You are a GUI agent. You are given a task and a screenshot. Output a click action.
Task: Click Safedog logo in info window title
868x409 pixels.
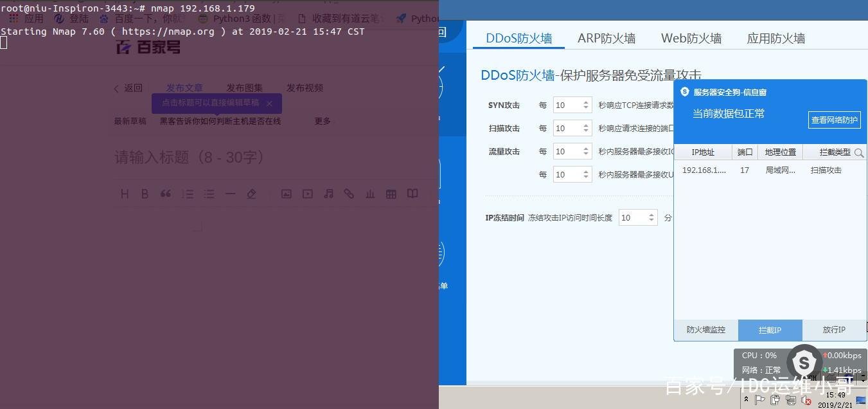685,92
